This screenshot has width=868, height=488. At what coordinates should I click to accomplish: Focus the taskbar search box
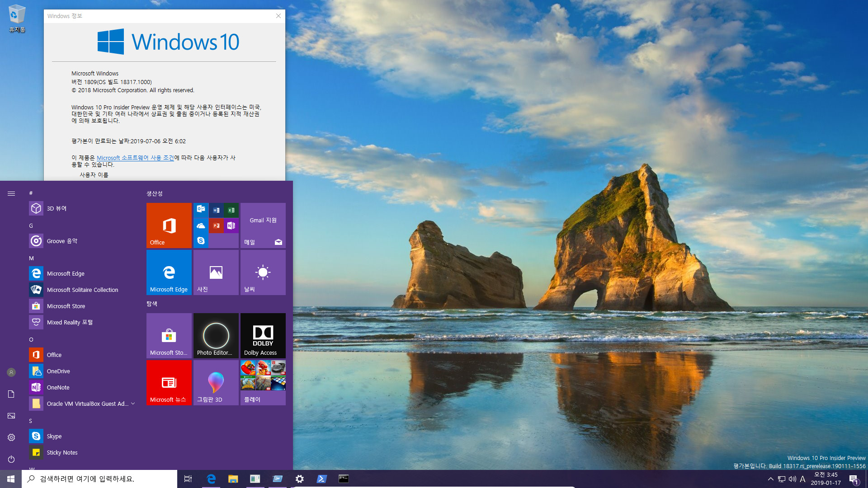pos(99,479)
